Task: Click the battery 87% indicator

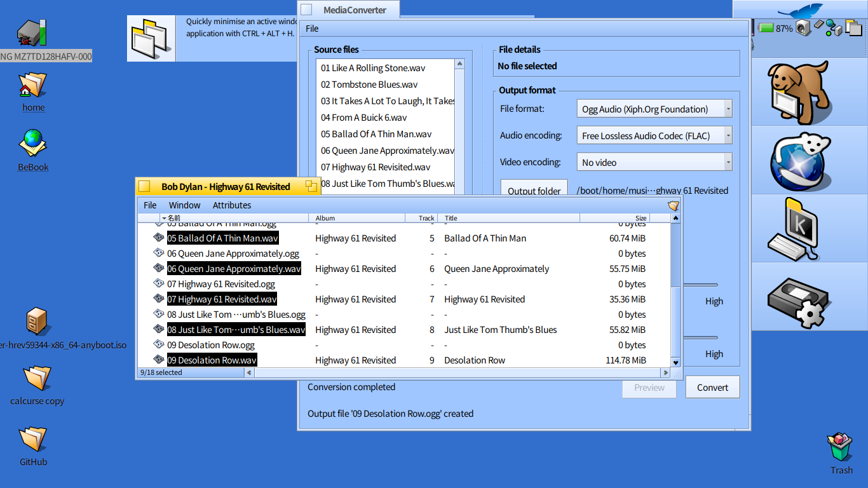Action: click(775, 29)
